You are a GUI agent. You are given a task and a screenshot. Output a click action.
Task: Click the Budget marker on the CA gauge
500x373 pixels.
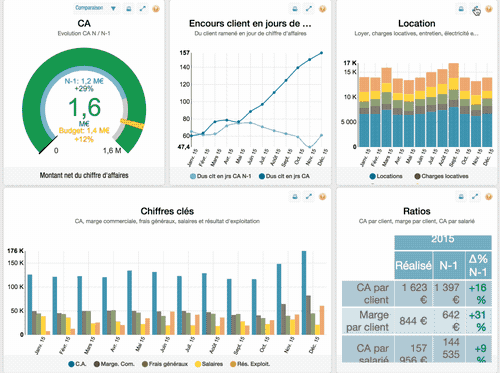click(132, 123)
